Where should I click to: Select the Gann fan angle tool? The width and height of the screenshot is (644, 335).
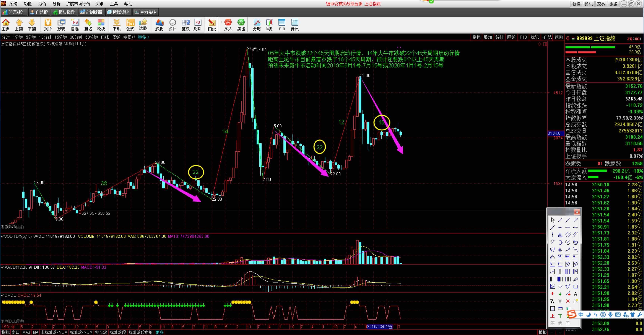click(553, 286)
